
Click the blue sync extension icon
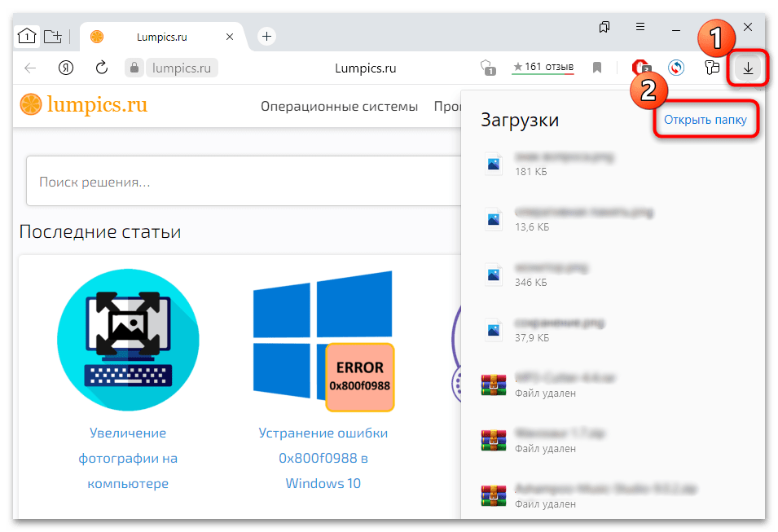coord(676,68)
